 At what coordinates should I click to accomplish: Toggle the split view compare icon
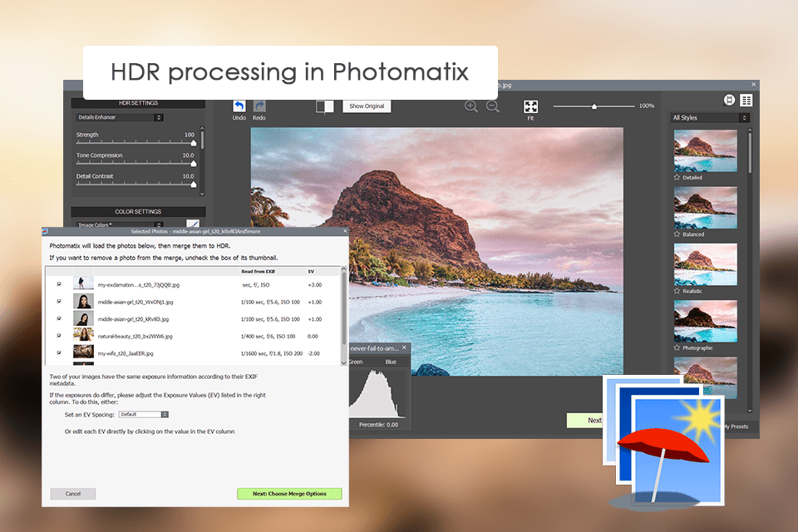point(325,106)
